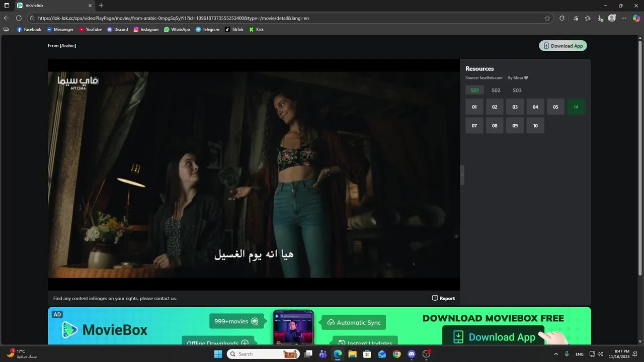
Task: Open the Messenger bookmark
Action: [x=60, y=30]
